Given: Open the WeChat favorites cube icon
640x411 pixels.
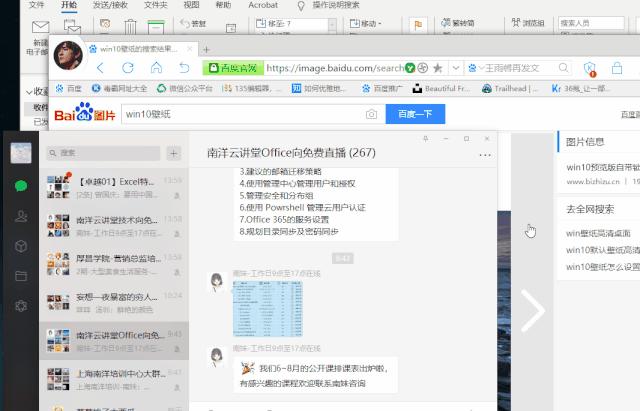Looking at the screenshot, I should (21, 246).
